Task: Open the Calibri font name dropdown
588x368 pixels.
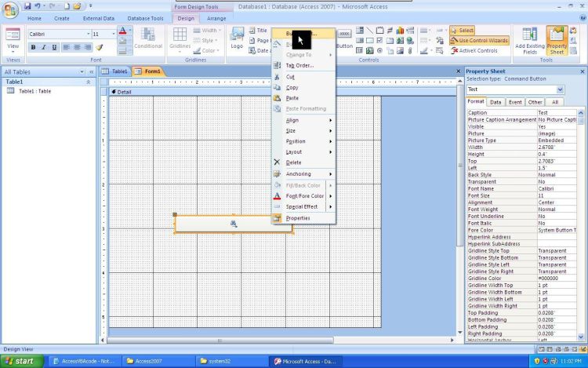Action: tap(88, 35)
